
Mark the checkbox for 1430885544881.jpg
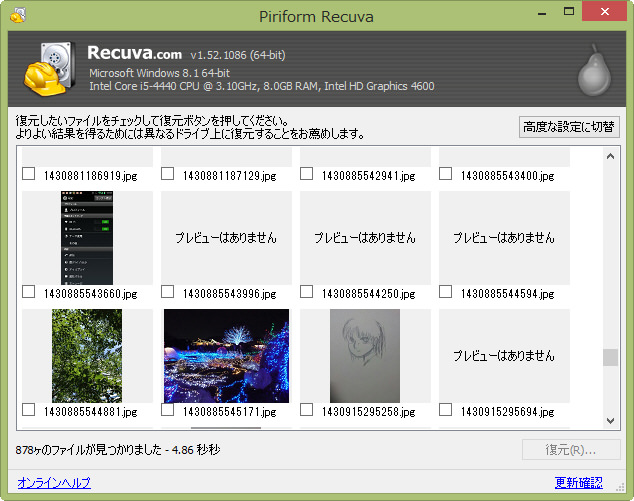coord(28,410)
